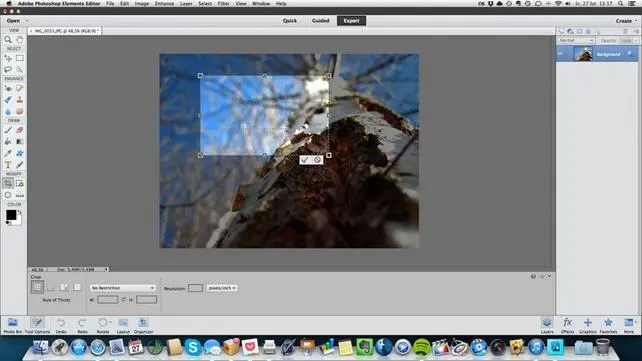This screenshot has width=642, height=361.
Task: Click the Undo button
Action: (x=61, y=325)
